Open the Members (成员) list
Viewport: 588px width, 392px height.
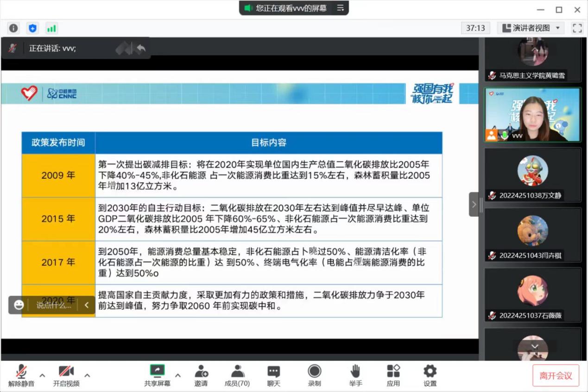pyautogui.click(x=237, y=375)
